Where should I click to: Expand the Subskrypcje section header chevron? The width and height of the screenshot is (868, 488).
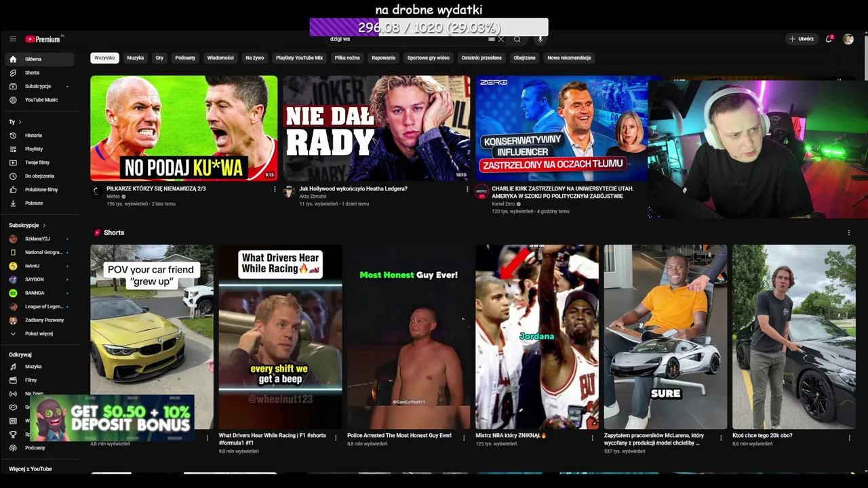tap(44, 225)
